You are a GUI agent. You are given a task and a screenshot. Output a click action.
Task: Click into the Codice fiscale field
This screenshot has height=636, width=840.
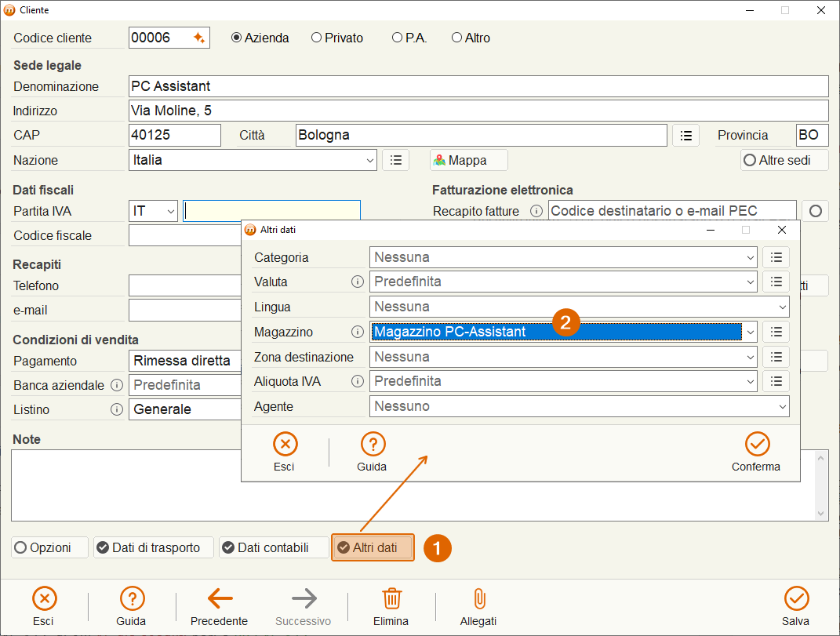[185, 235]
